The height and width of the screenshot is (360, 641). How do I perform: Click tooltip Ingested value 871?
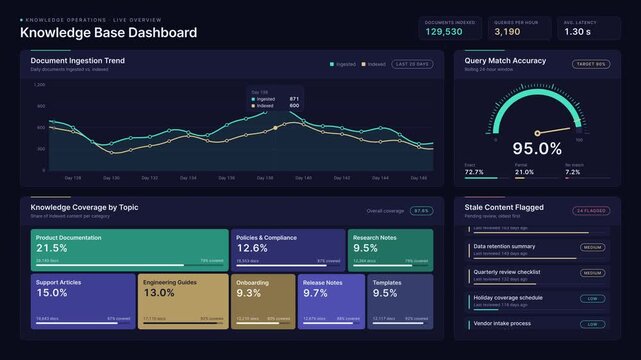(x=294, y=99)
